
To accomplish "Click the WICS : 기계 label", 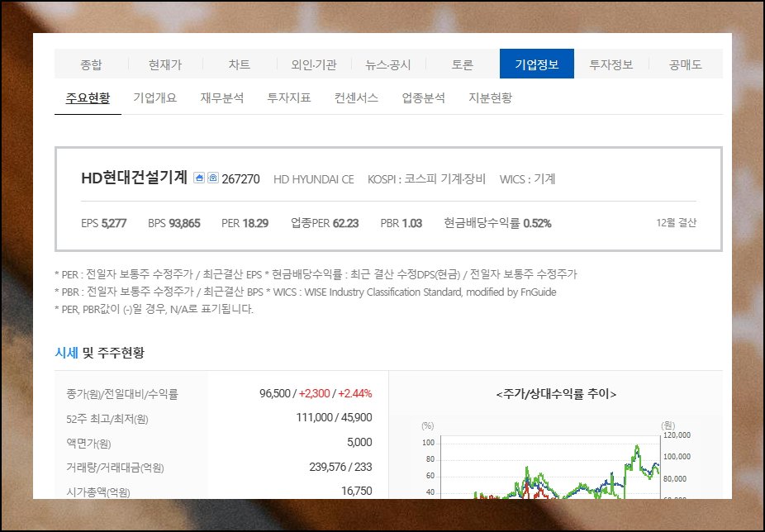I will [x=527, y=179].
